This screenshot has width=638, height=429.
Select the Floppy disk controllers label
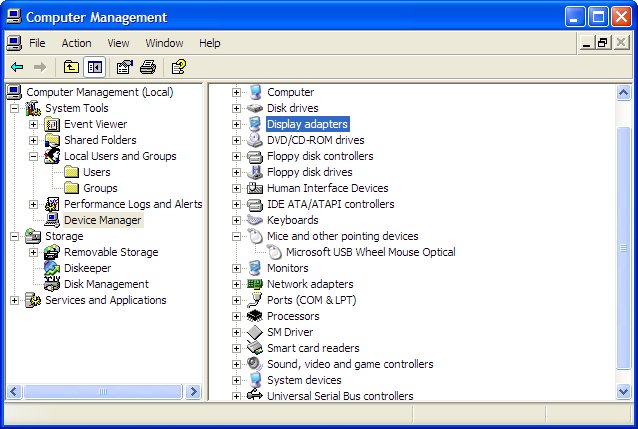(320, 156)
